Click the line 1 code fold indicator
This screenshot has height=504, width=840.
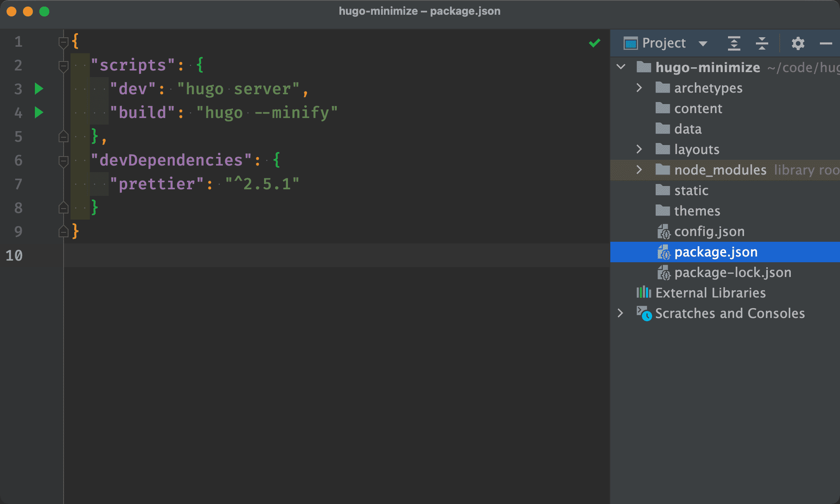65,41
